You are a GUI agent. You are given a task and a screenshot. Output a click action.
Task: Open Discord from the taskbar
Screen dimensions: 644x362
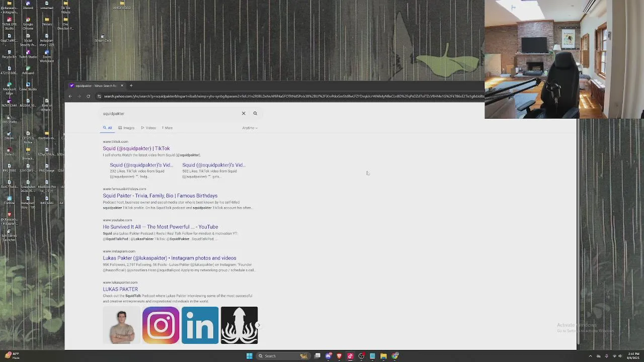[329, 356]
